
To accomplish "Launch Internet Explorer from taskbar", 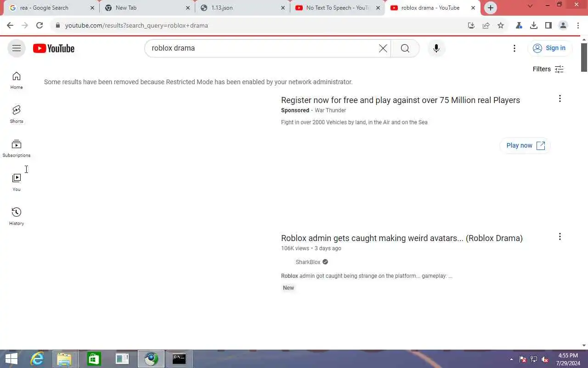I will click(37, 359).
